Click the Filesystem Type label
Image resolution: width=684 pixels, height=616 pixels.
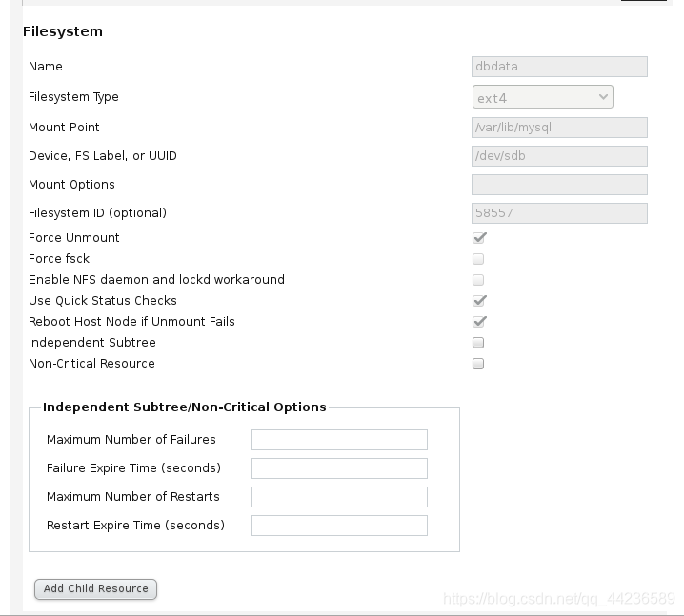(73, 97)
